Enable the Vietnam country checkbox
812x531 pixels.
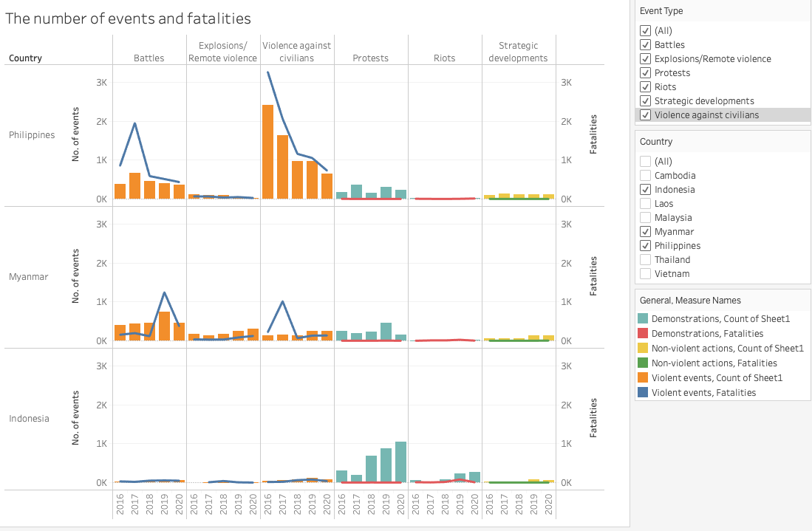point(646,274)
